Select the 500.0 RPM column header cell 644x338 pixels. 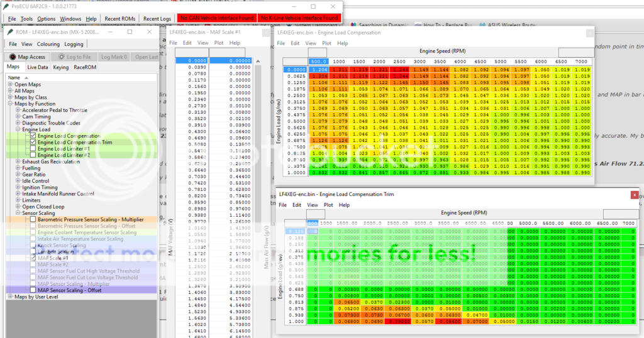coord(318,62)
